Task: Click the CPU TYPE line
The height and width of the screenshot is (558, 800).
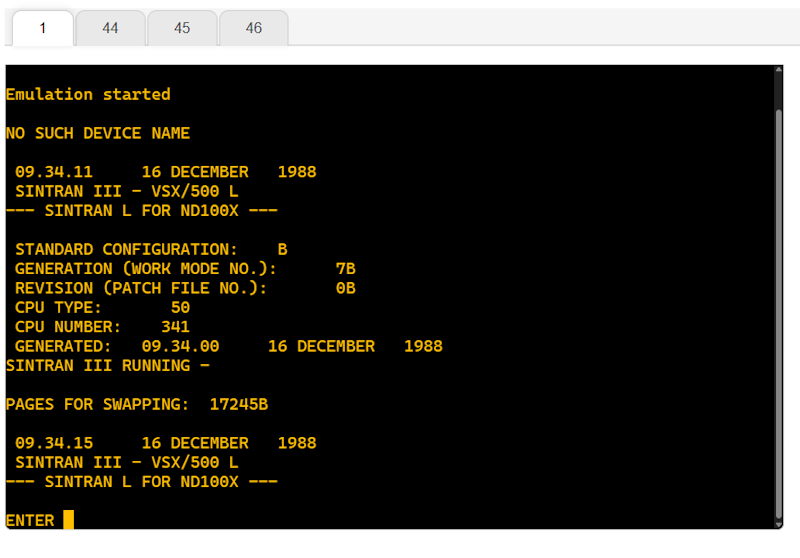Action: (x=102, y=307)
